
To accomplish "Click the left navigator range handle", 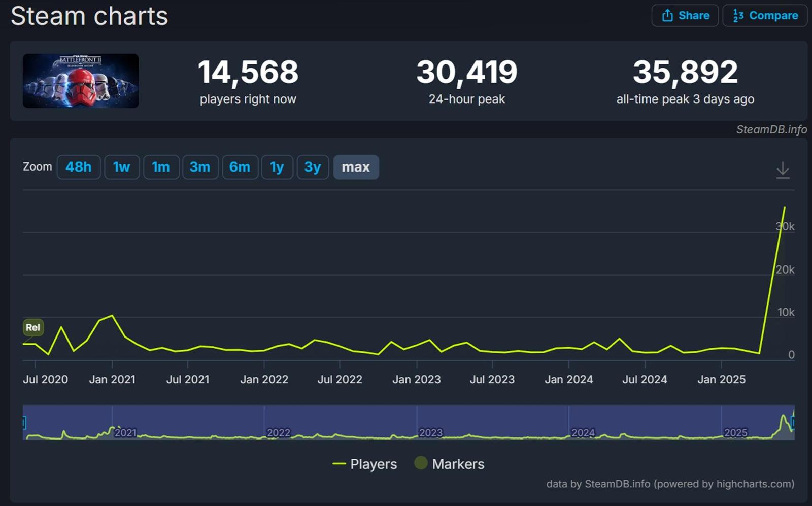I will [x=23, y=422].
